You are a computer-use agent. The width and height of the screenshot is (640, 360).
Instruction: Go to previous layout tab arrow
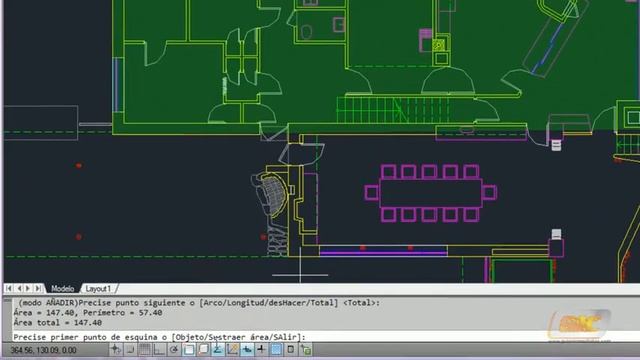[x=19, y=289]
